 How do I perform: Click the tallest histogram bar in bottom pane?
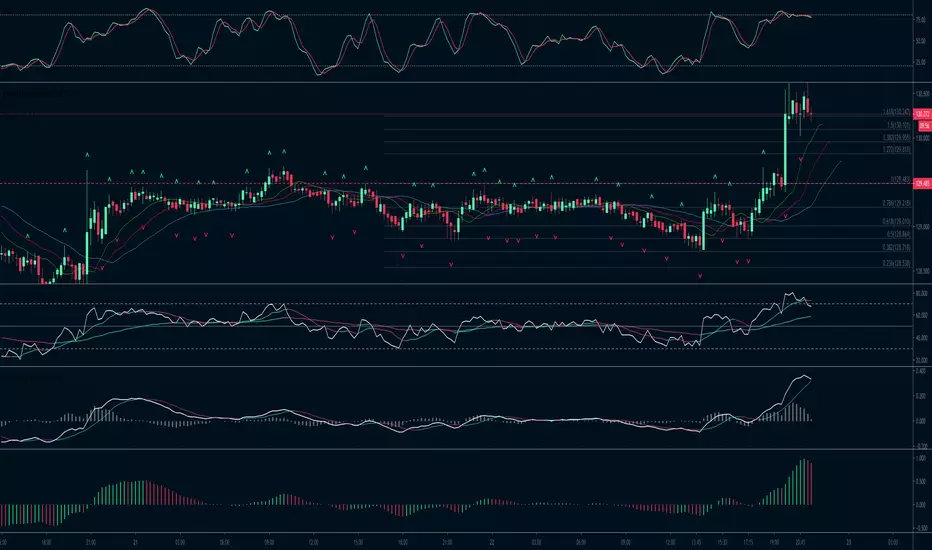[x=802, y=482]
